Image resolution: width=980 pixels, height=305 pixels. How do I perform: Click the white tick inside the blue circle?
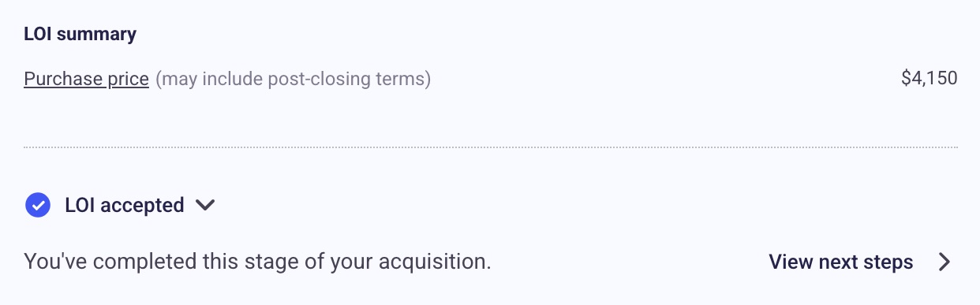pyautogui.click(x=38, y=205)
